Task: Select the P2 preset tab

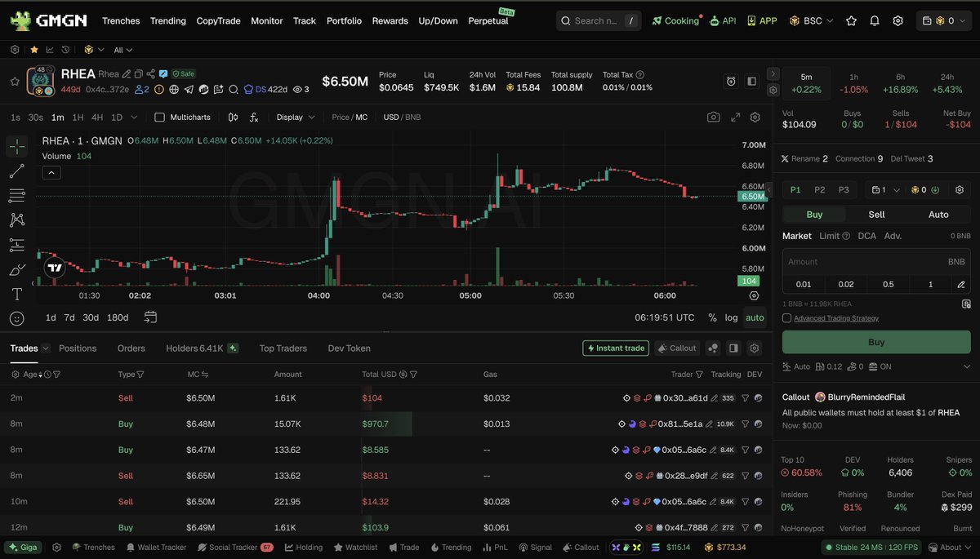Action: coord(820,189)
